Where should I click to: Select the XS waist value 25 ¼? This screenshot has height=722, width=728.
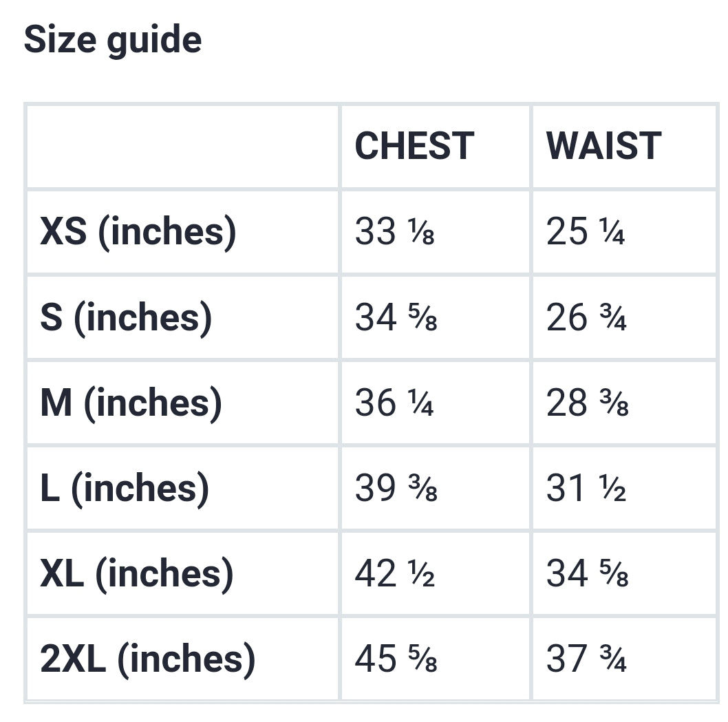click(x=586, y=231)
